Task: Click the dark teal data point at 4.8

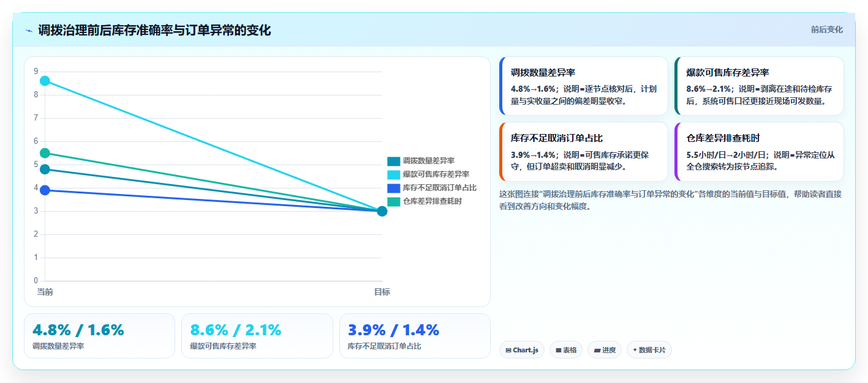Action: click(45, 169)
